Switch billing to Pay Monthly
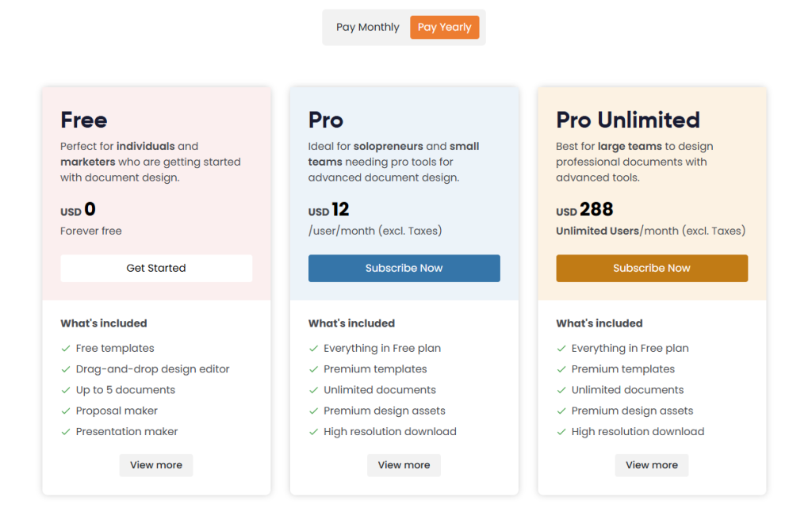The height and width of the screenshot is (512, 812). point(367,26)
